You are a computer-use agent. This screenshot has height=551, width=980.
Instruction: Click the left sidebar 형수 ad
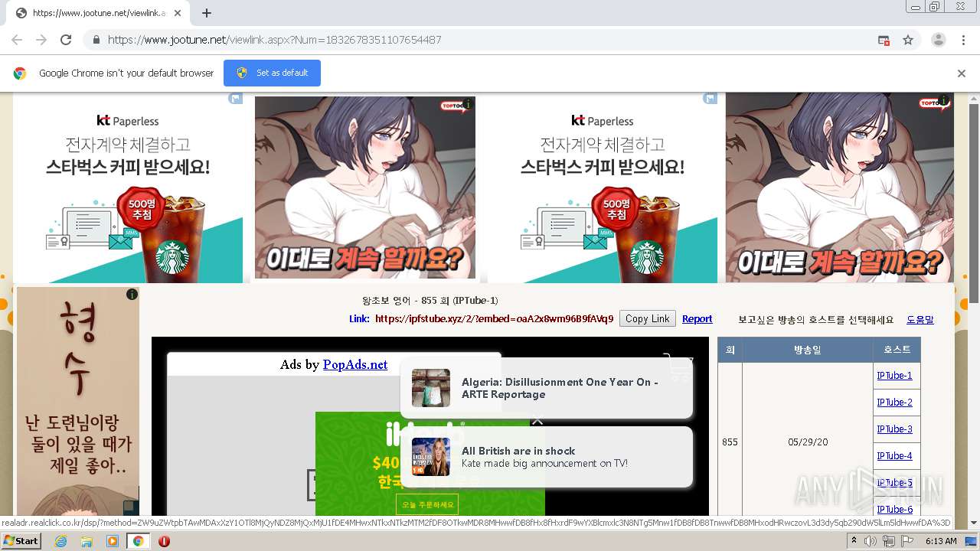78,402
